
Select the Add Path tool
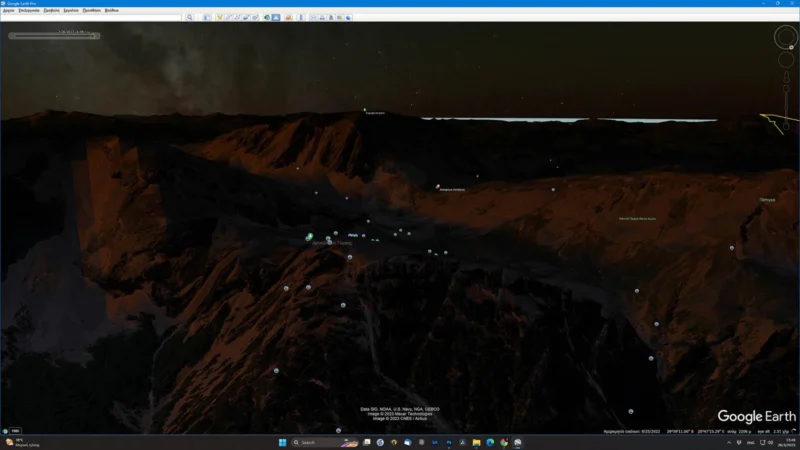pyautogui.click(x=237, y=17)
